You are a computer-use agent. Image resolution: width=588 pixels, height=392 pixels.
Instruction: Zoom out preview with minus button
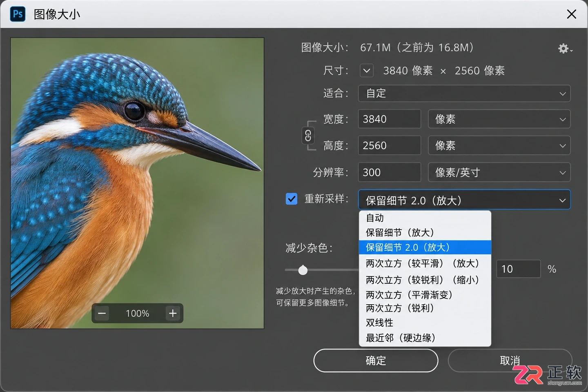click(x=102, y=313)
